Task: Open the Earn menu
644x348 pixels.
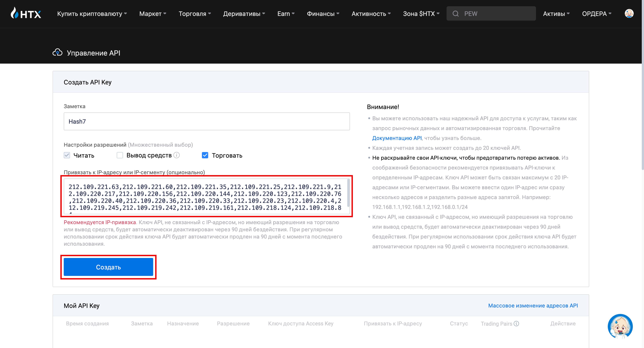Action: [286, 14]
